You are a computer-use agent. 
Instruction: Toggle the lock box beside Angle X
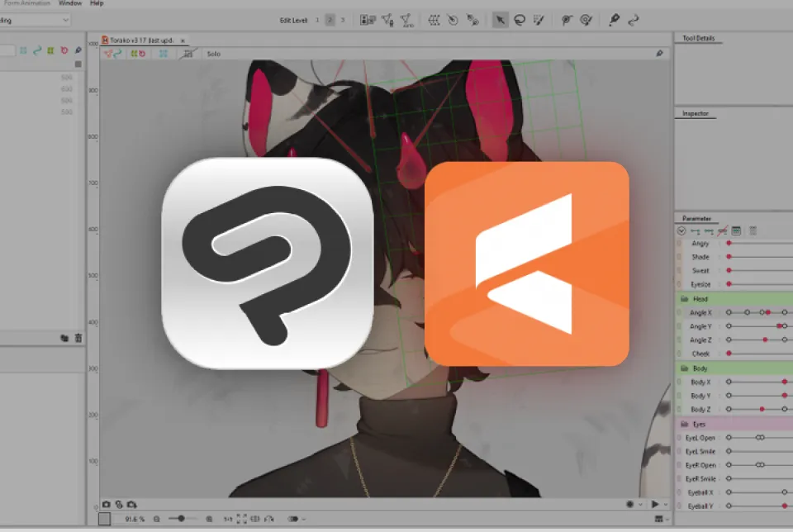[679, 312]
